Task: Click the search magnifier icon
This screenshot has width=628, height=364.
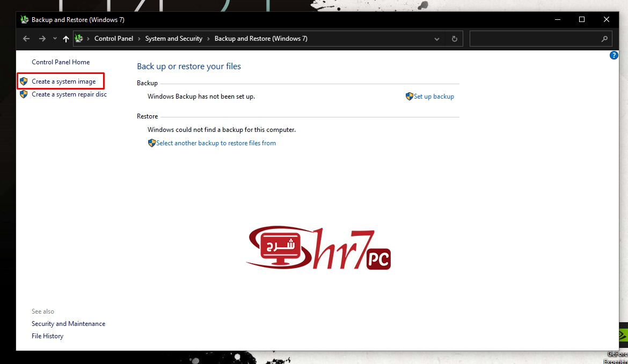Action: pos(604,39)
